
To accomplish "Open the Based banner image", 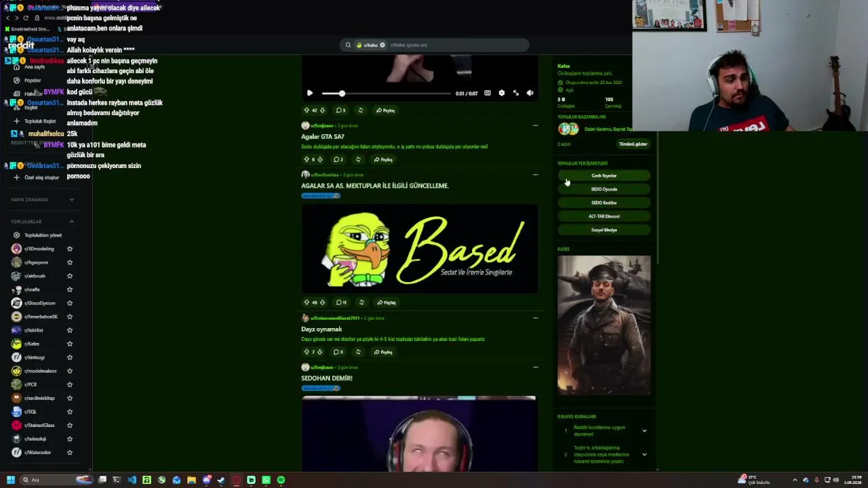I will coord(420,249).
